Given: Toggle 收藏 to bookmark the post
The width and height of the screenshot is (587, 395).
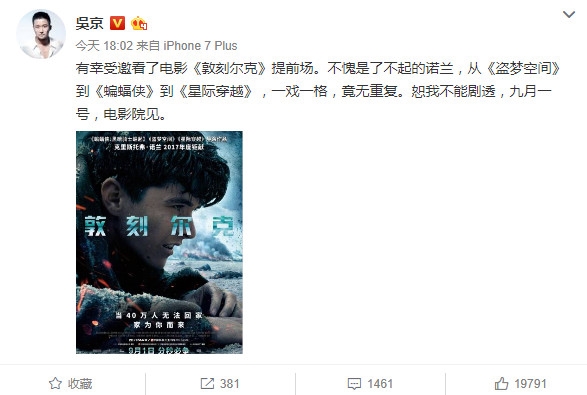Looking at the screenshot, I should pos(70,383).
